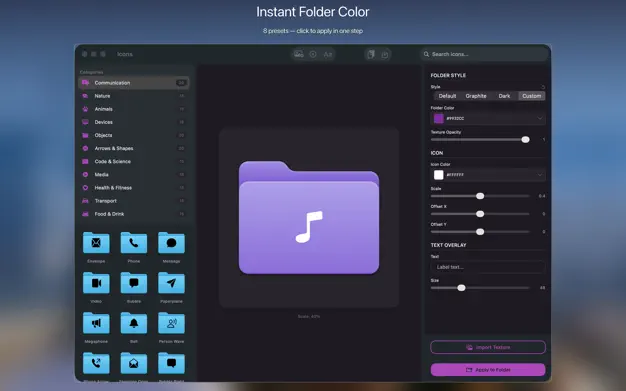This screenshot has width=626, height=391.
Task: Switch to the text (Aa) toolbar mode
Action: coord(328,54)
